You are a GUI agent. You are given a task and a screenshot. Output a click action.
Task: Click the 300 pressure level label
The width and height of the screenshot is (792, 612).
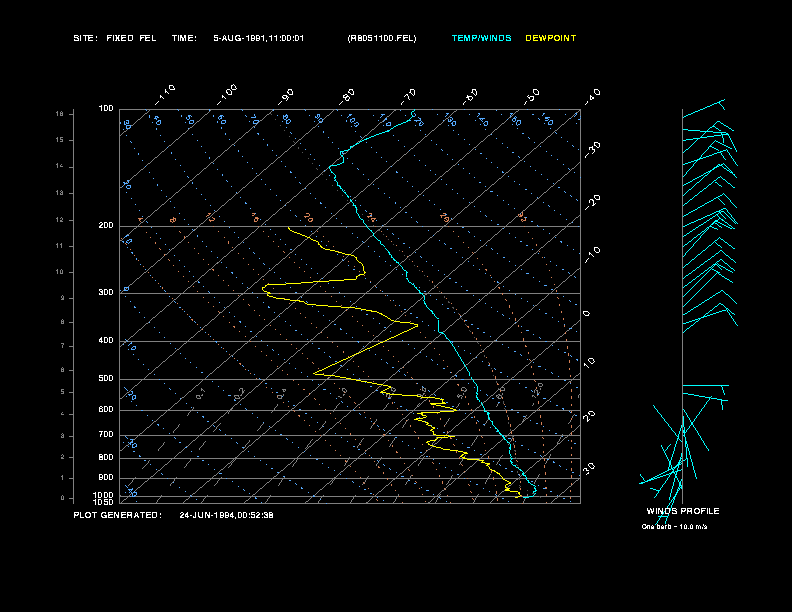[106, 293]
